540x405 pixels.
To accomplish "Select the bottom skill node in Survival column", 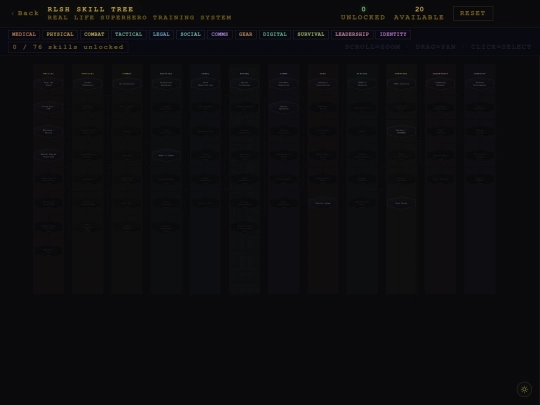I will (x=401, y=203).
